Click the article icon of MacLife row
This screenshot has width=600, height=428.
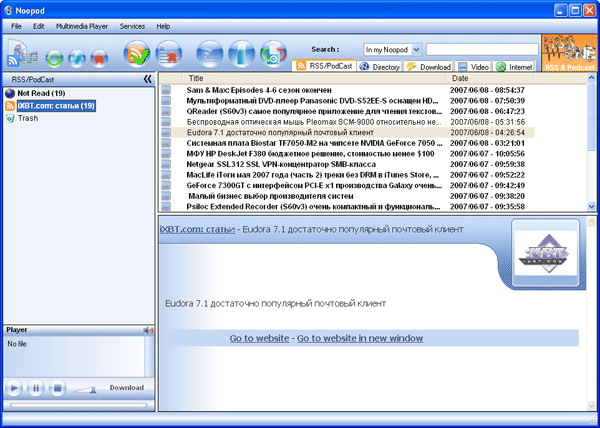[x=166, y=175]
